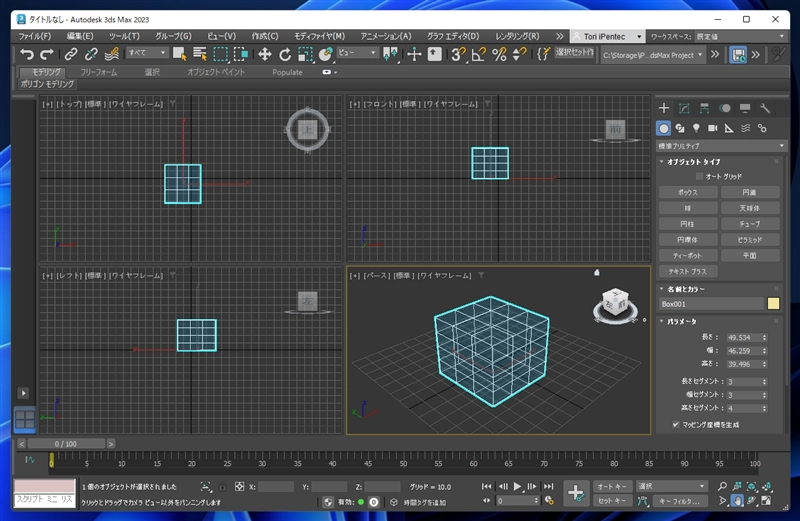Click the Box001 object color swatch
The width and height of the screenshot is (800, 521).
pyautogui.click(x=773, y=304)
